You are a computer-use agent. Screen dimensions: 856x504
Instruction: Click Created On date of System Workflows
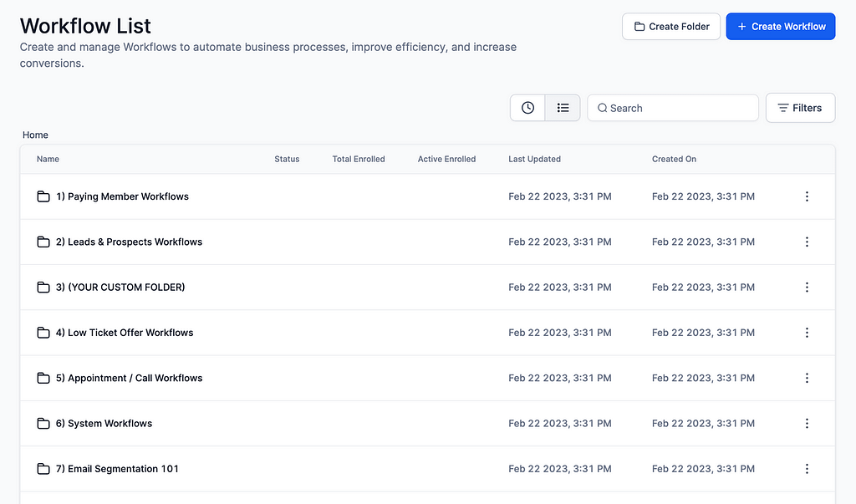tap(703, 423)
